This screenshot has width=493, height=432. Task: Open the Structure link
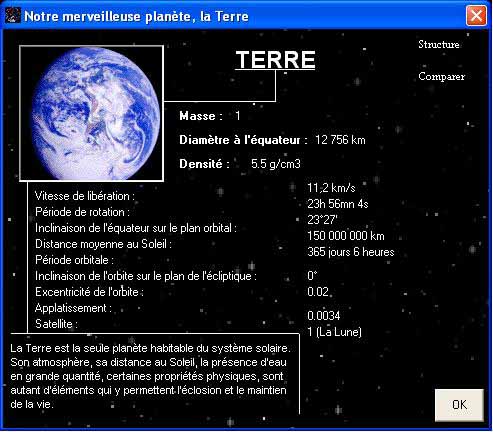point(439,44)
